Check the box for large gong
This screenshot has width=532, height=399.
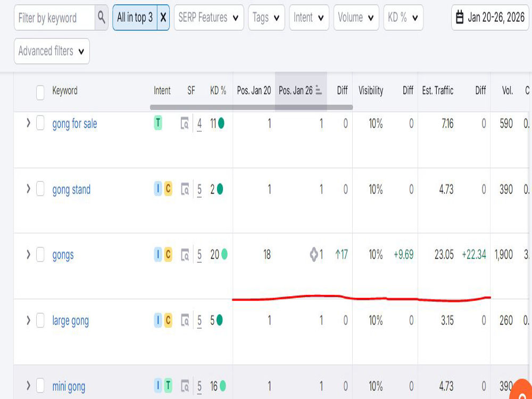tap(40, 320)
